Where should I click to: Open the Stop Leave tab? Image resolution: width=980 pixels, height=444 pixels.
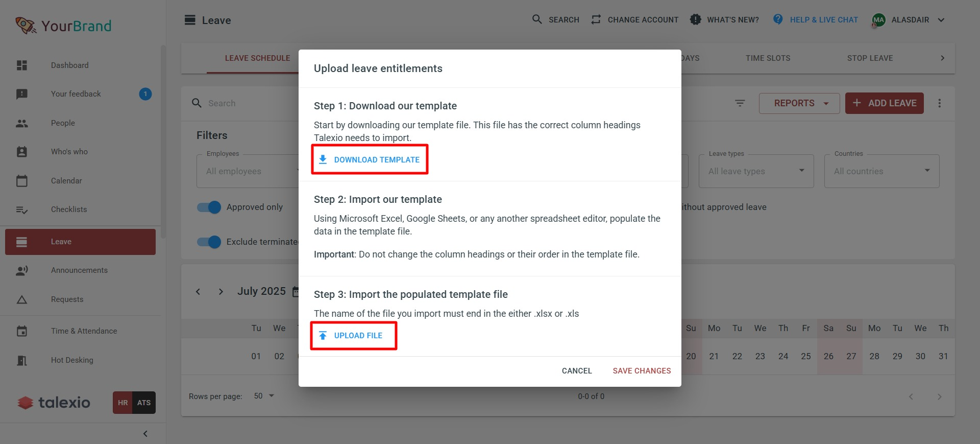pos(870,58)
